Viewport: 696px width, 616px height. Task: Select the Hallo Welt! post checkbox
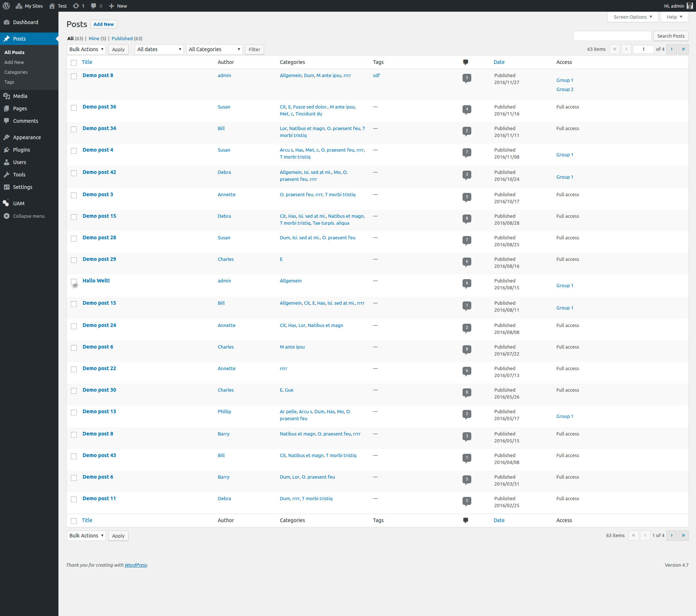click(74, 282)
